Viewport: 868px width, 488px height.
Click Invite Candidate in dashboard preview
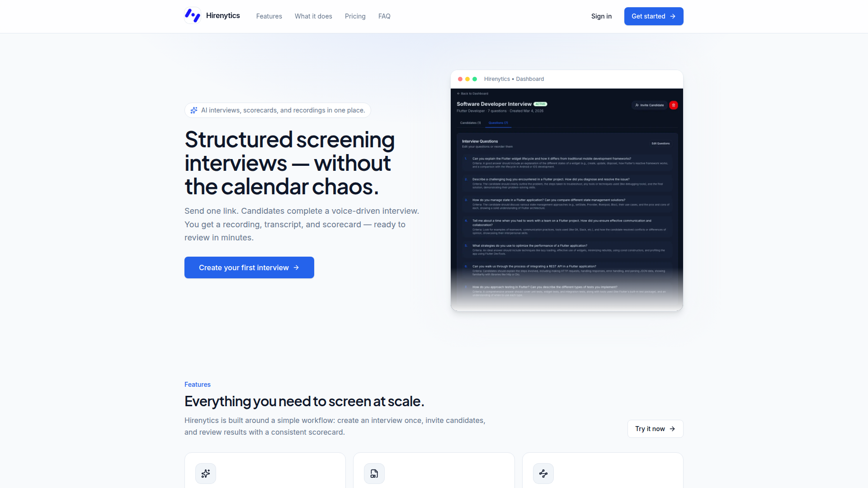pos(650,105)
